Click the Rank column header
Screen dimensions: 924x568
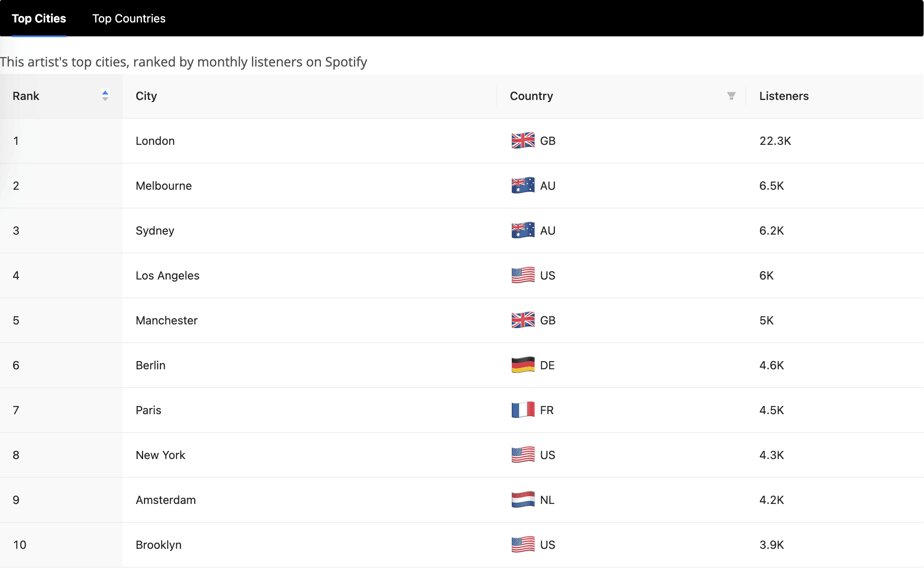click(x=26, y=96)
